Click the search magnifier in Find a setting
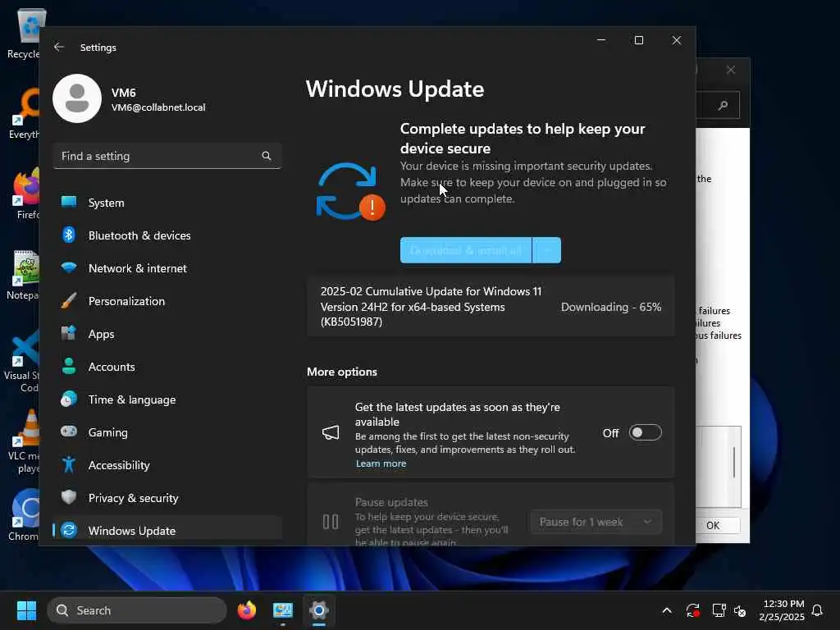The height and width of the screenshot is (630, 840). (x=267, y=156)
